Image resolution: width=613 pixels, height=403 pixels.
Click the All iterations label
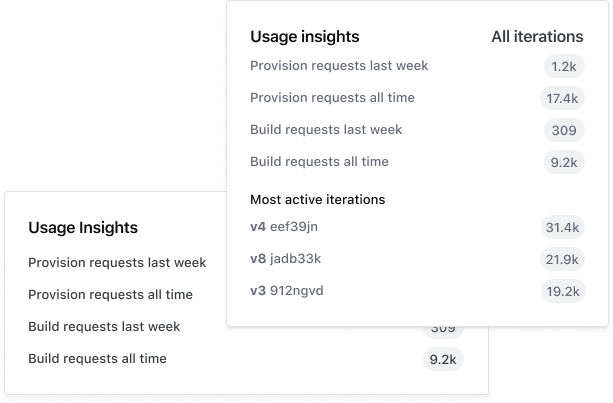pos(537,36)
